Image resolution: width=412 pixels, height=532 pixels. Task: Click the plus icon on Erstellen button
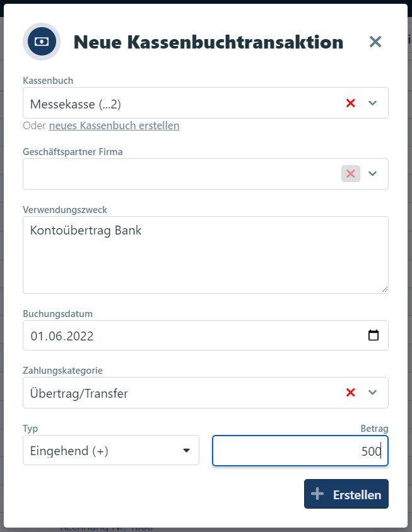[x=318, y=494]
